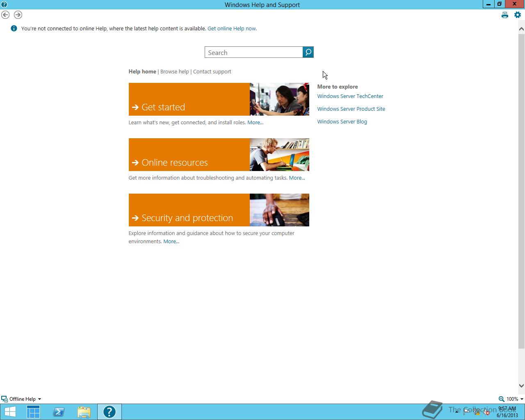Launch Server Manager from the taskbar

[33, 412]
